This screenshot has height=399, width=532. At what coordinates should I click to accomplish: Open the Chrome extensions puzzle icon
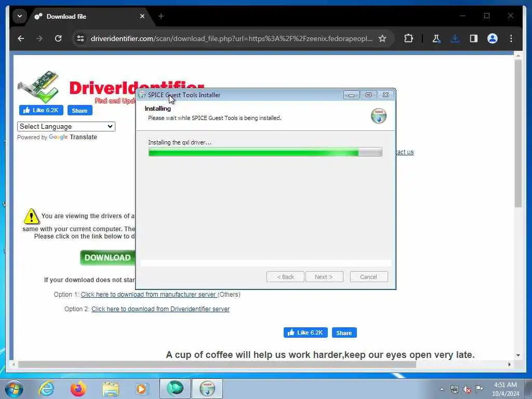408,38
